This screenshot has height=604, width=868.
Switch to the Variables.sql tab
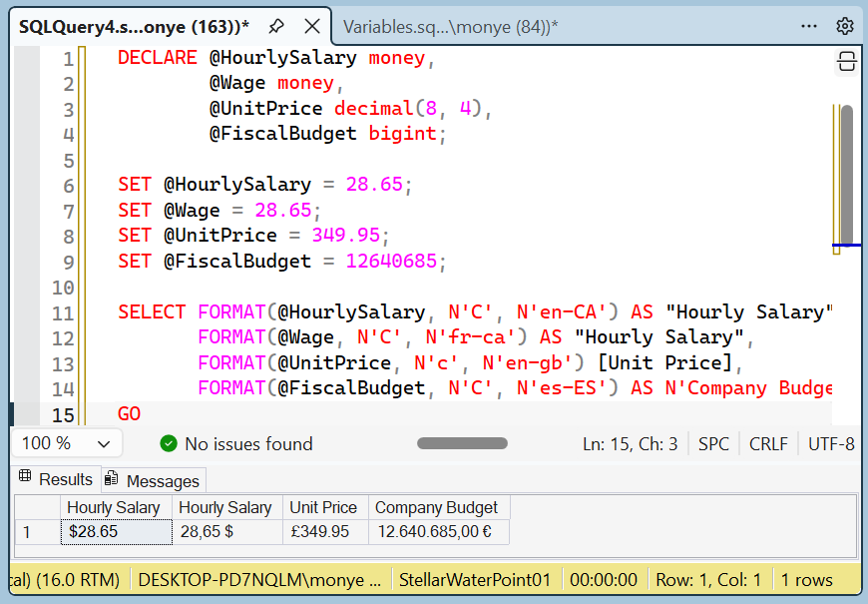pyautogui.click(x=450, y=27)
